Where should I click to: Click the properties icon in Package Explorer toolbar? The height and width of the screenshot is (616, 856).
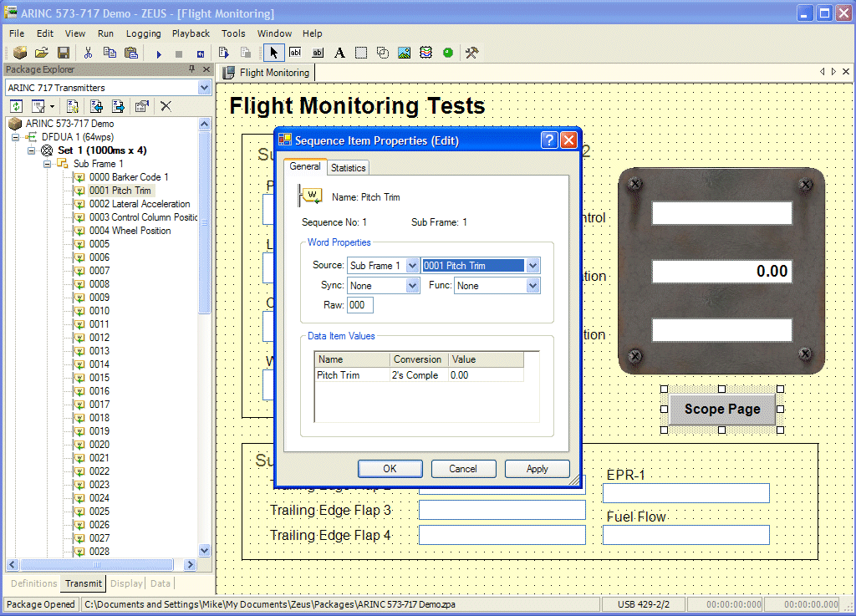point(142,106)
